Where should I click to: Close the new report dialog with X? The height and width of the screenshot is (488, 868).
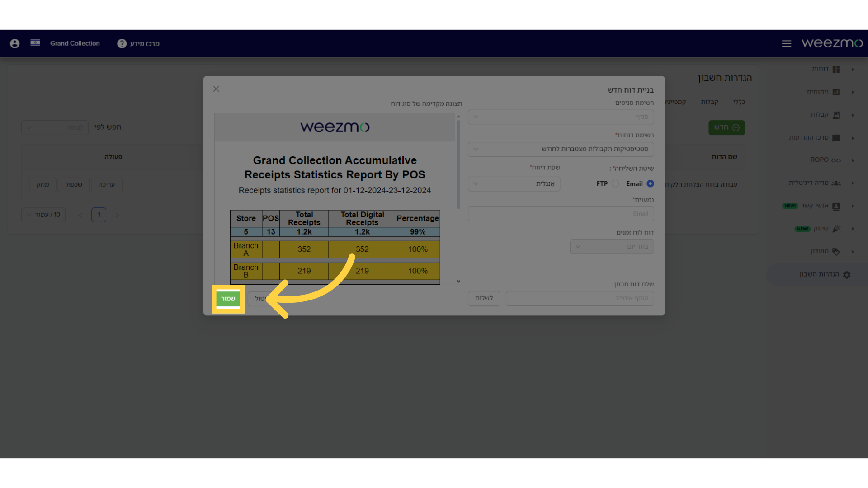tap(216, 89)
